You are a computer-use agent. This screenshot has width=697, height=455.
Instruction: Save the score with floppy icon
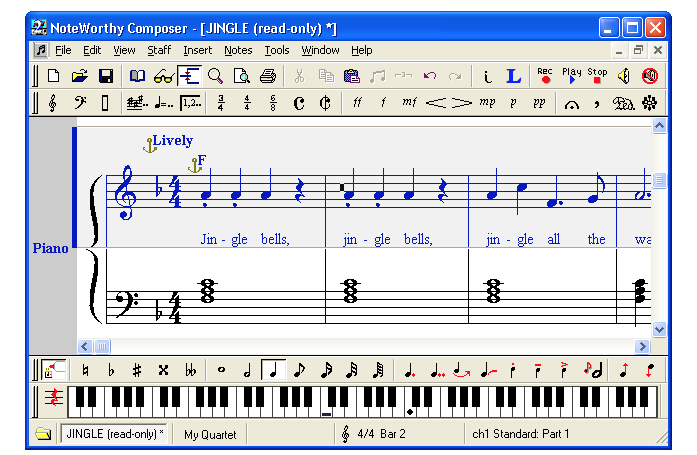click(106, 76)
